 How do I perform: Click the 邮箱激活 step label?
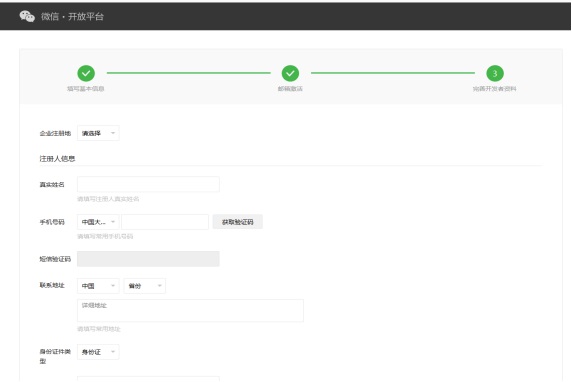coord(290,89)
